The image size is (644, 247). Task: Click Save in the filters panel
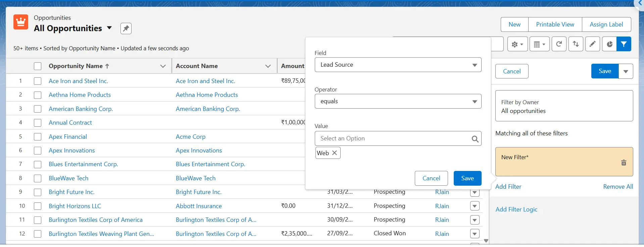click(605, 71)
